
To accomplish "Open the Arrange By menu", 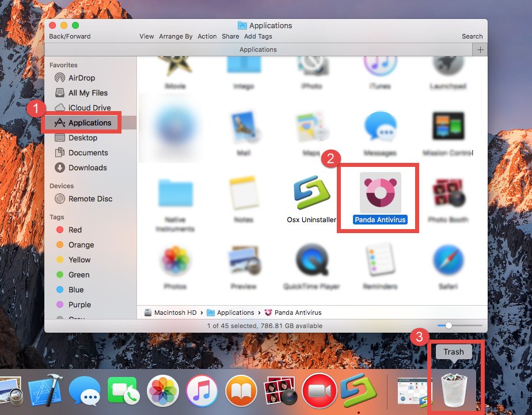I will point(176,36).
